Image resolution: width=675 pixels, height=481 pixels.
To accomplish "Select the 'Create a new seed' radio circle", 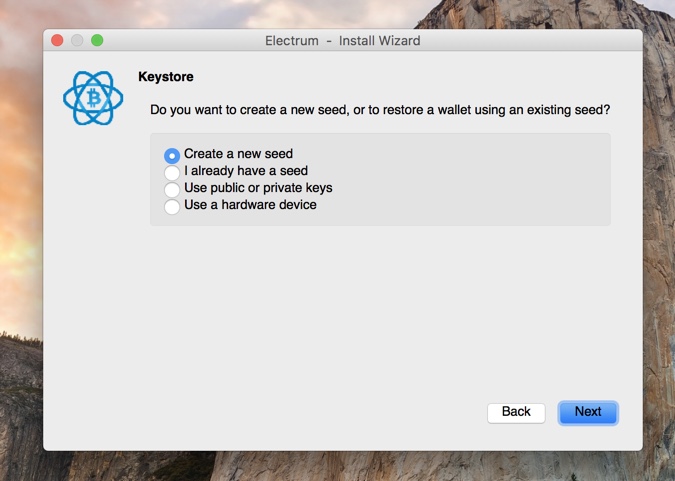I will pos(172,155).
